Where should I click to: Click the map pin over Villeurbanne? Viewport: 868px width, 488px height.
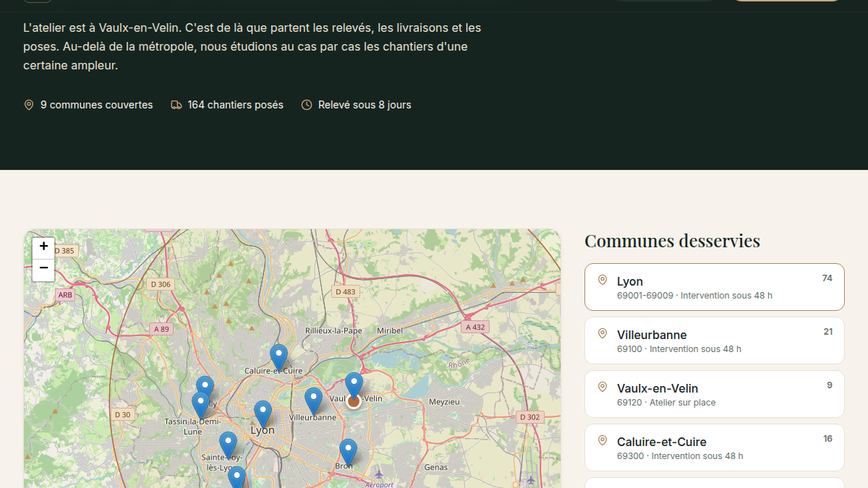coord(313,401)
